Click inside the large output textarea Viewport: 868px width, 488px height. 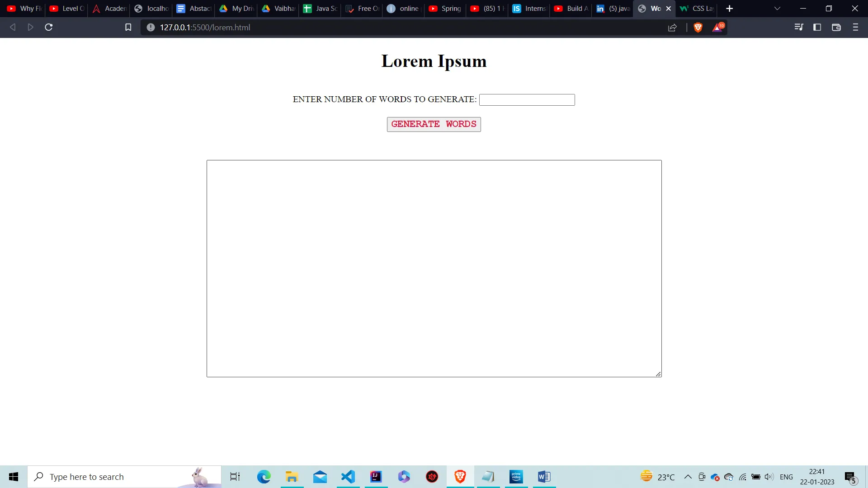(x=434, y=268)
